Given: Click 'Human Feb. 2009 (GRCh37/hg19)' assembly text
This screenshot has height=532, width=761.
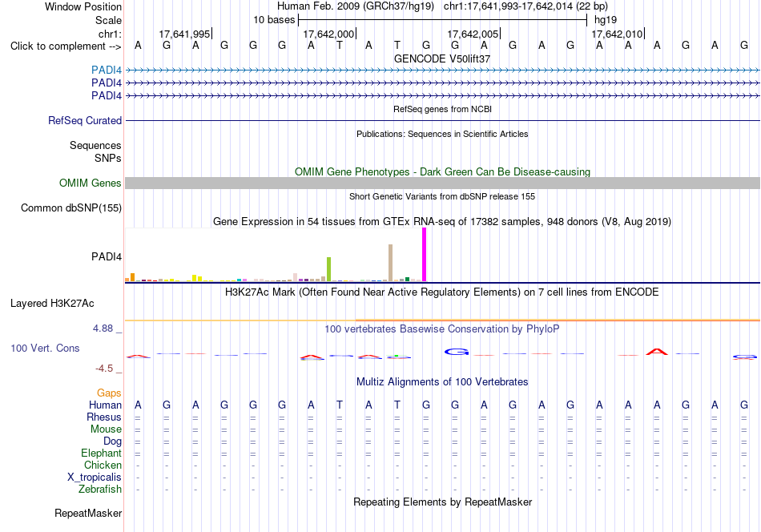Looking at the screenshot, I should (355, 6).
